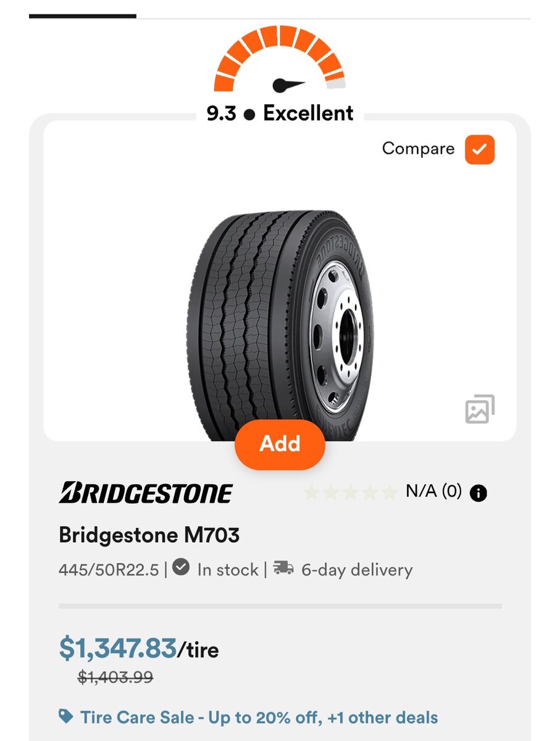Click the delivery truck icon

pyautogui.click(x=283, y=568)
